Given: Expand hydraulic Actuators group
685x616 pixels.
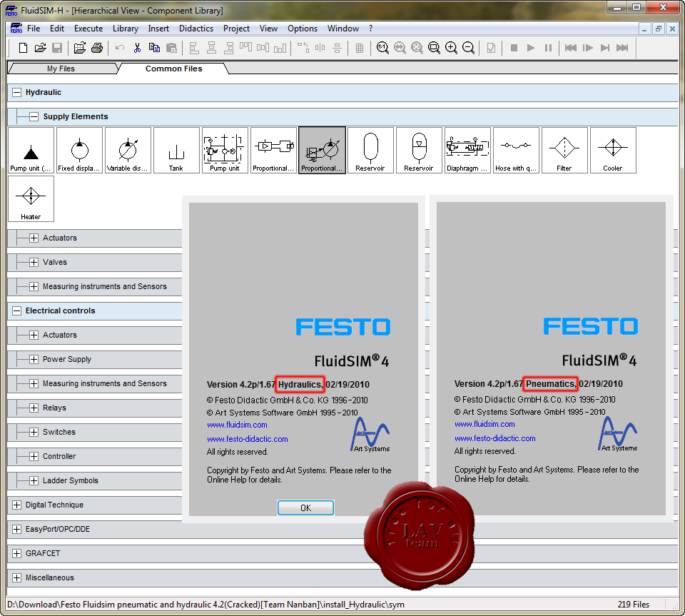Looking at the screenshot, I should [x=34, y=238].
